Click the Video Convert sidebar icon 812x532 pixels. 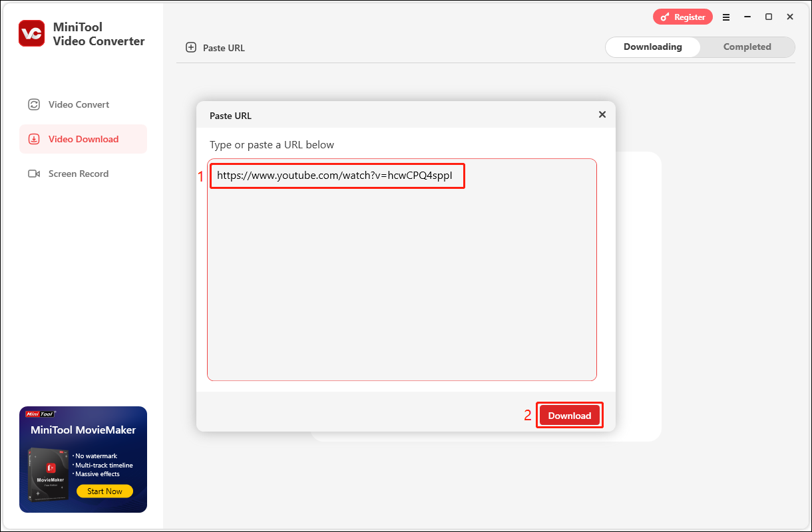[x=34, y=104]
